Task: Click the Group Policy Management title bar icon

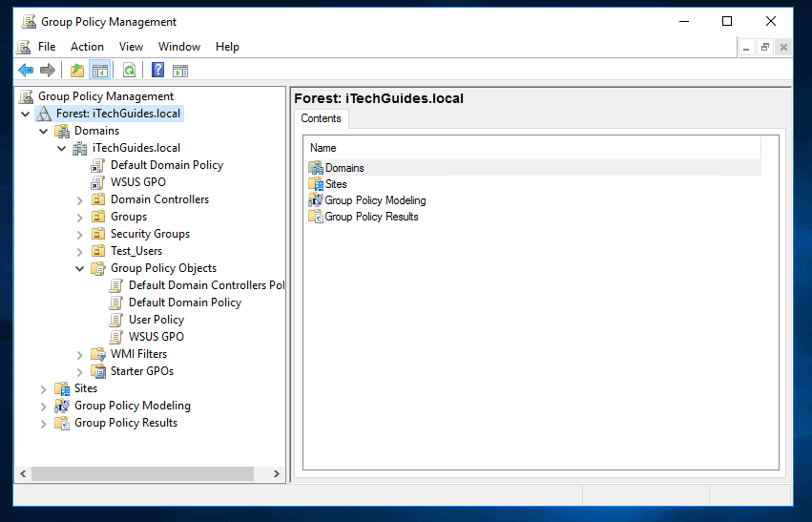Action: [x=29, y=22]
